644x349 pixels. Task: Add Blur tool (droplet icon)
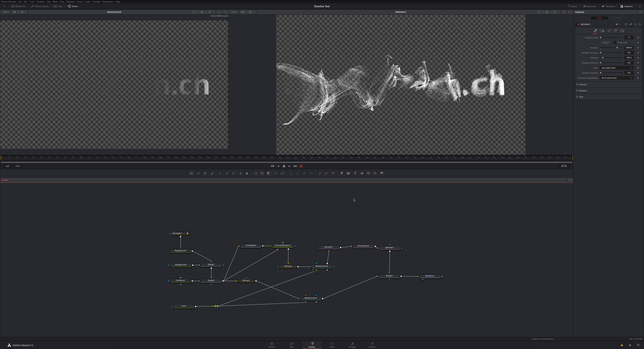(247, 173)
